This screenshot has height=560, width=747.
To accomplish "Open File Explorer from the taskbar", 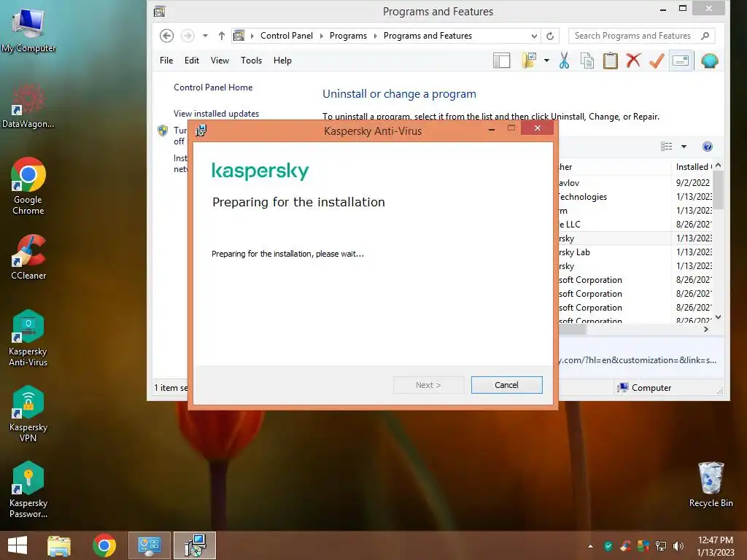I will pos(59,545).
